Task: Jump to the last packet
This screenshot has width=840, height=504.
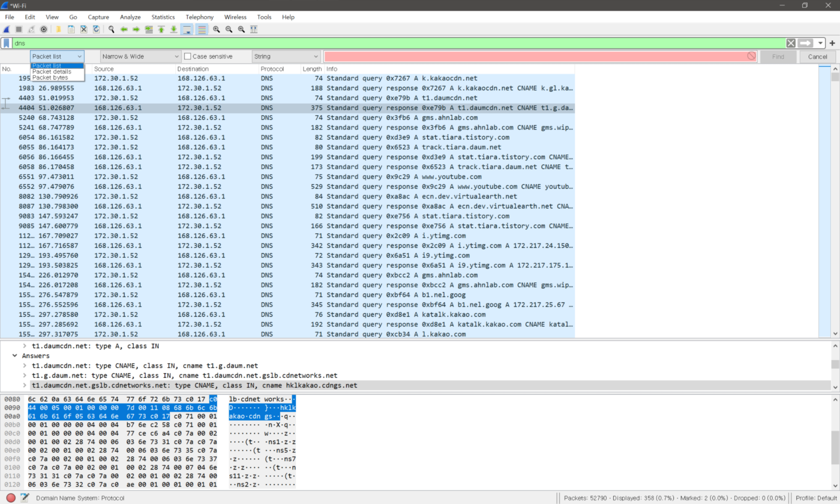Action: tap(174, 29)
